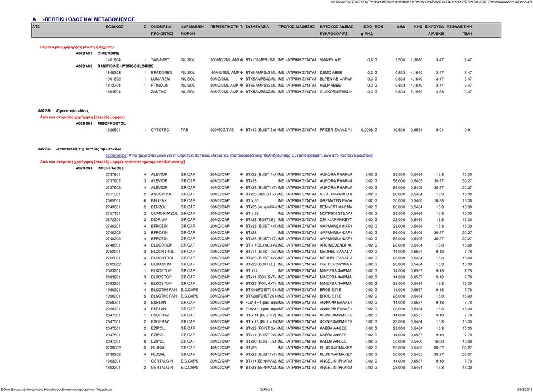Click the section title "Α -ΠΕΠΤΙΚΗ ΟΔΟΣ ΚΑΙ ΜΕΤΑΒΟΛΙΣΜΟΣ"

(83, 19)
